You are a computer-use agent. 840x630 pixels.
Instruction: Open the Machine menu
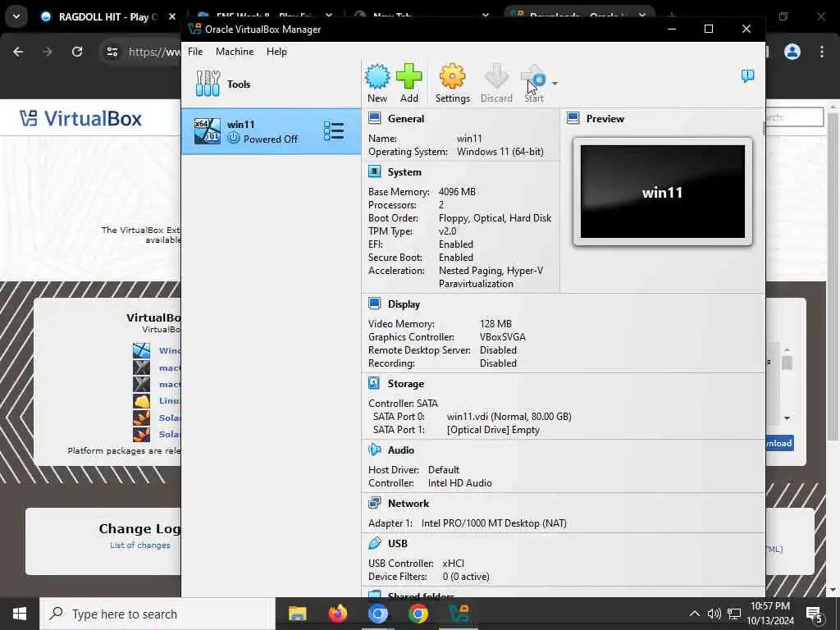pyautogui.click(x=235, y=52)
